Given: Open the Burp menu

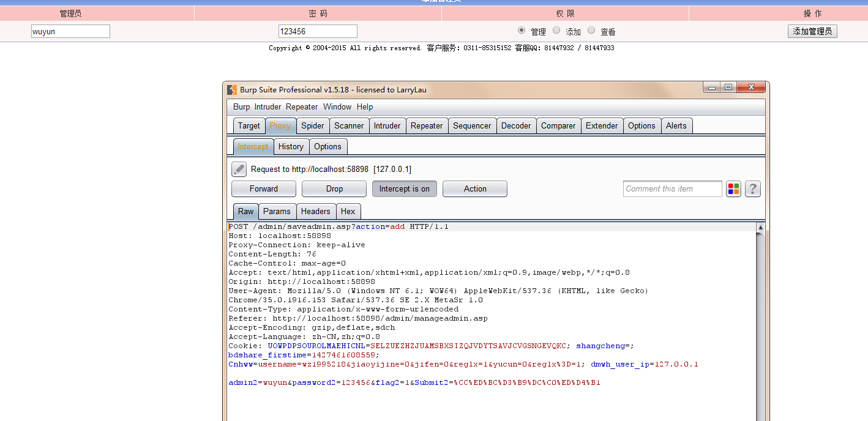Looking at the screenshot, I should [241, 106].
